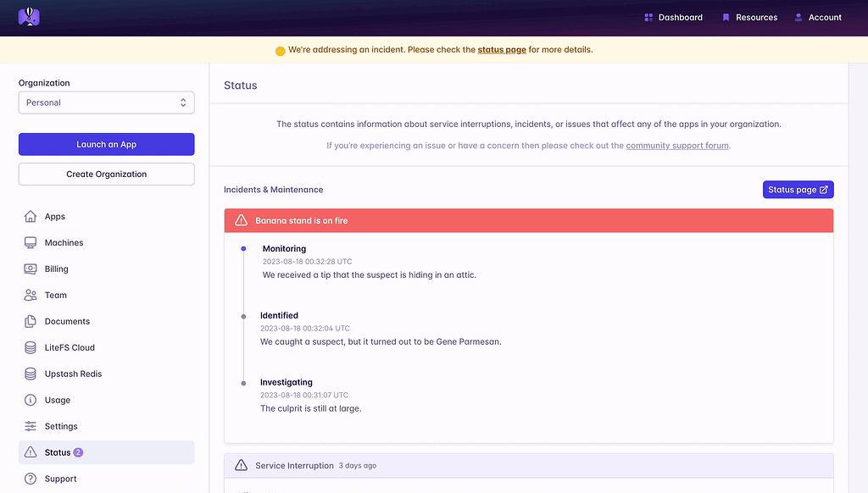Open the Account menu
Screen dimensions: 868x493
(x=818, y=17)
